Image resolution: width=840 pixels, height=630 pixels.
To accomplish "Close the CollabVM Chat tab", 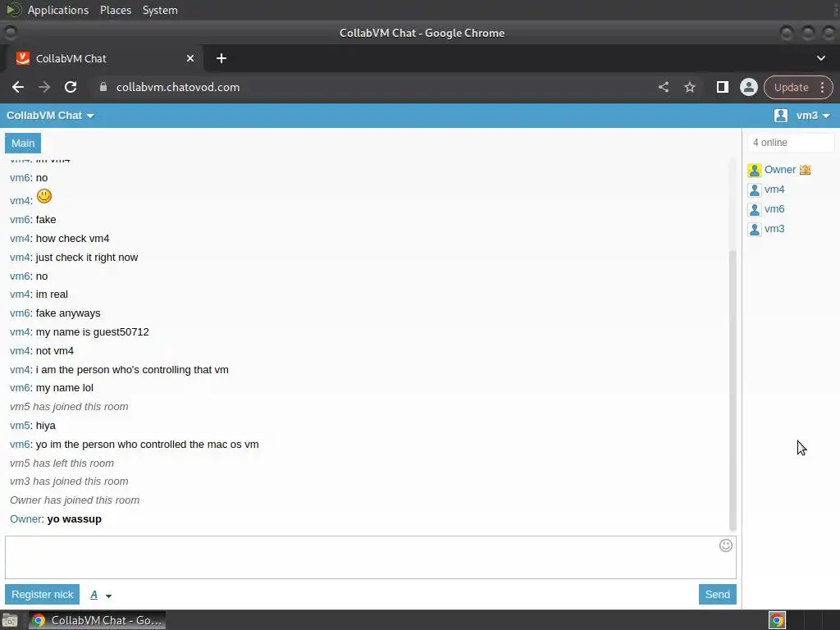I will [x=190, y=58].
